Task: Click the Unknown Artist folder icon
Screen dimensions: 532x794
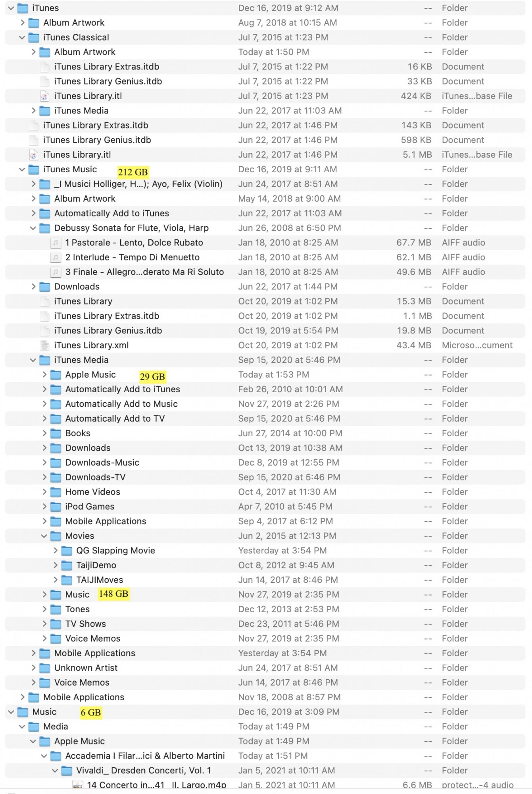Action: [45, 668]
